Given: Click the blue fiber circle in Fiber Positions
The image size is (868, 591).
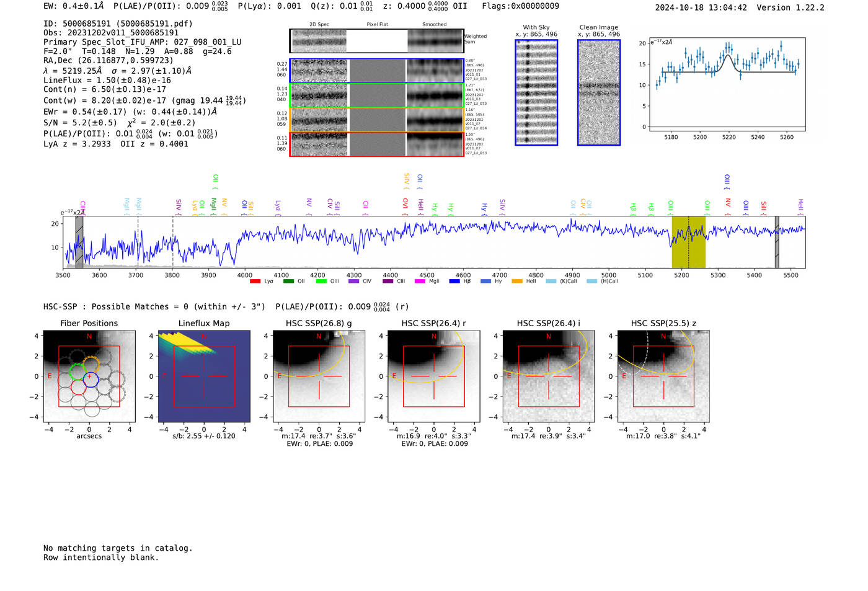Looking at the screenshot, I should coord(91,379).
